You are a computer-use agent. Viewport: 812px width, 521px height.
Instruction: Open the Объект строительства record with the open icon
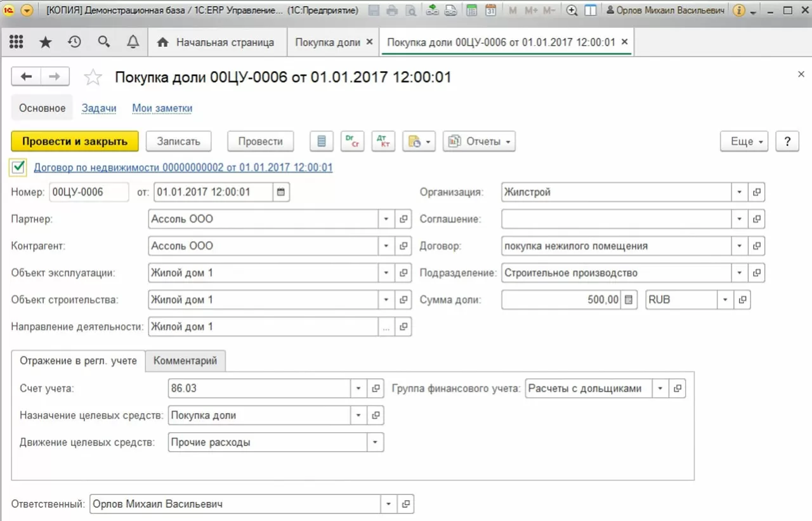(403, 300)
